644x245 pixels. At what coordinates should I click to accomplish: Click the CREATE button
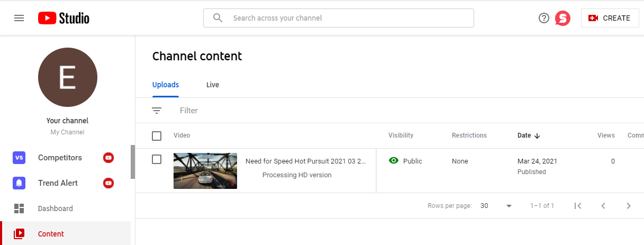(610, 18)
